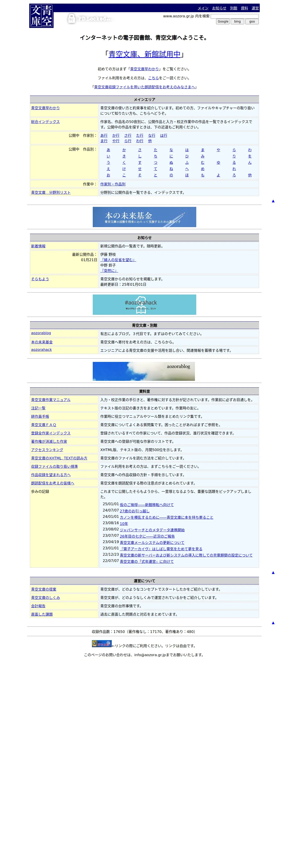Open the aozorablog link in 別館 table
The width and height of the screenshot is (289, 868).
[41, 333]
